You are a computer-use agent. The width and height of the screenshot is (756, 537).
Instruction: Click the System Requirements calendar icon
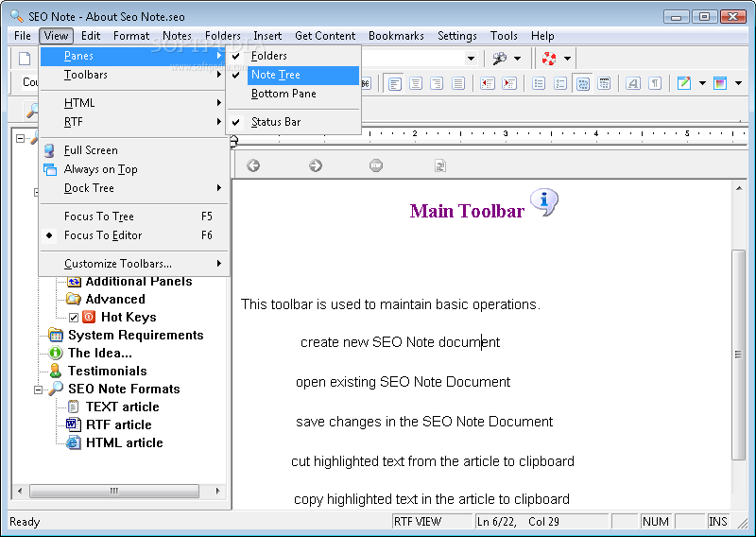click(x=56, y=335)
